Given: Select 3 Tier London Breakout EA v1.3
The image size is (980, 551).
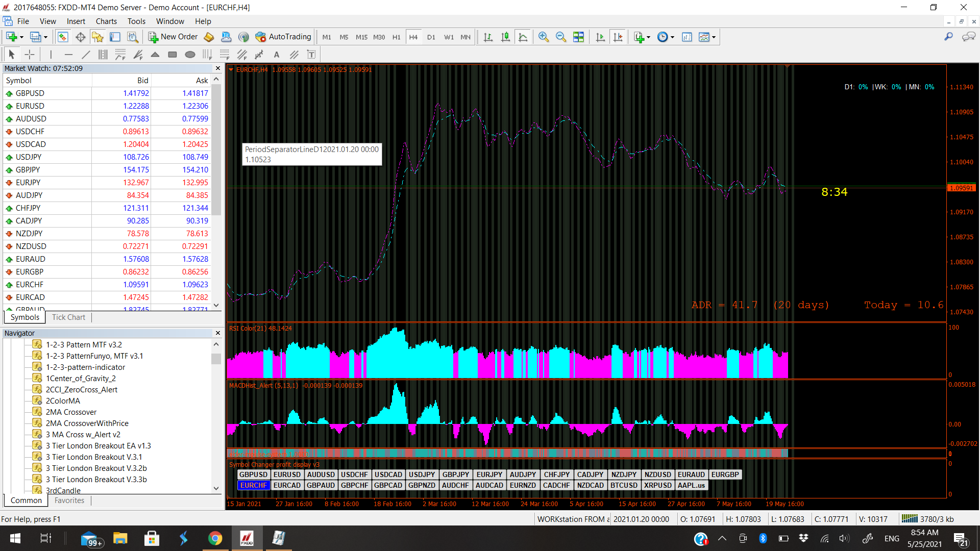Looking at the screenshot, I should (98, 446).
